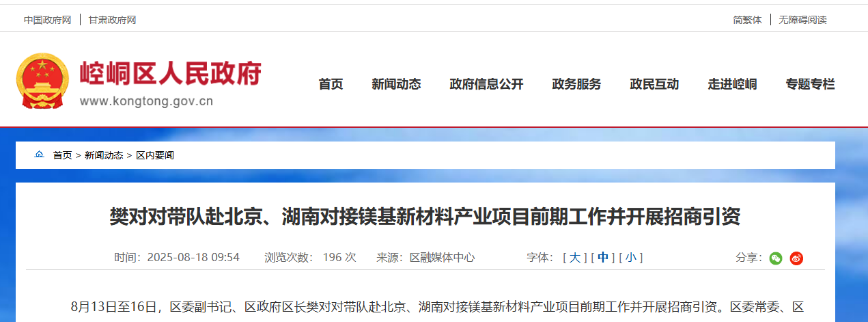The image size is (868, 322).
Task: Visit the 甘肃政府网 link
Action: click(112, 20)
